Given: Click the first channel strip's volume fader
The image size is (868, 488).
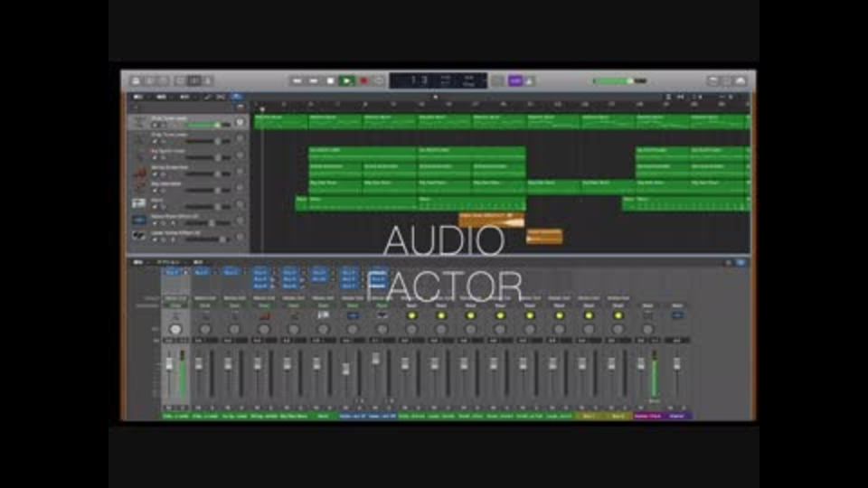Looking at the screenshot, I should 169,364.
